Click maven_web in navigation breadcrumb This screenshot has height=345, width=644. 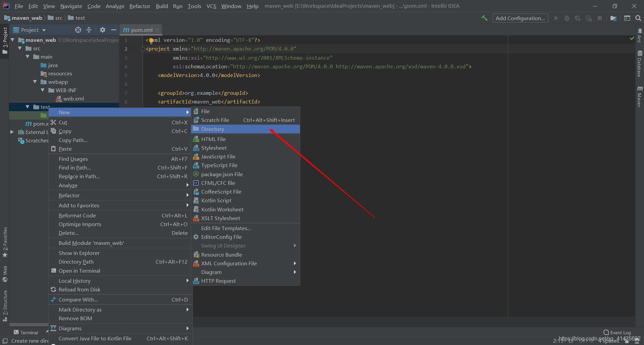[23, 18]
